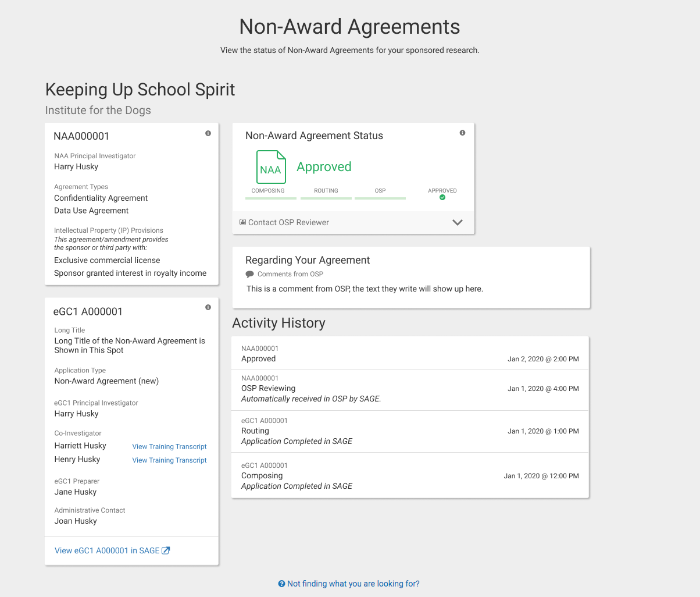Click the info icon on eGC1 A000001 card

click(x=208, y=307)
